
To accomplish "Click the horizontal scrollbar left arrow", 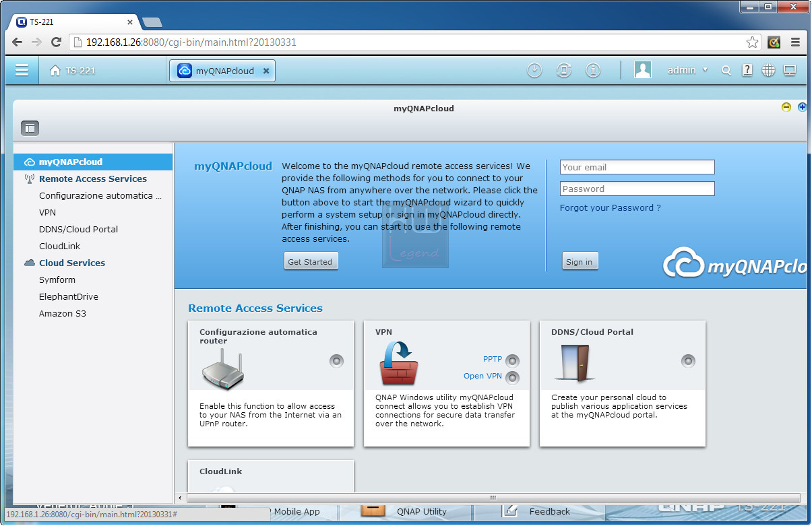I will (x=180, y=498).
